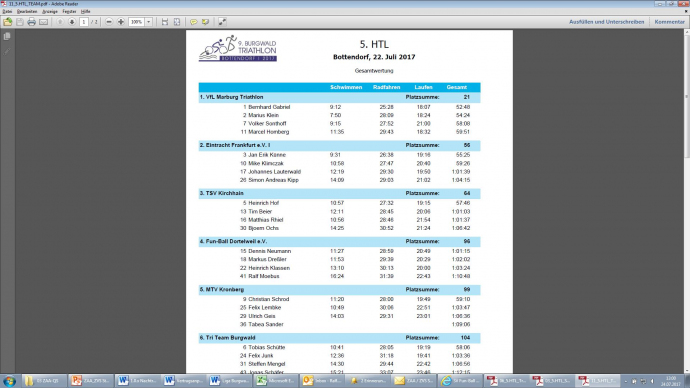Click the Save icon in toolbar
Image resolution: width=690 pixels, height=388 pixels.
[x=20, y=22]
